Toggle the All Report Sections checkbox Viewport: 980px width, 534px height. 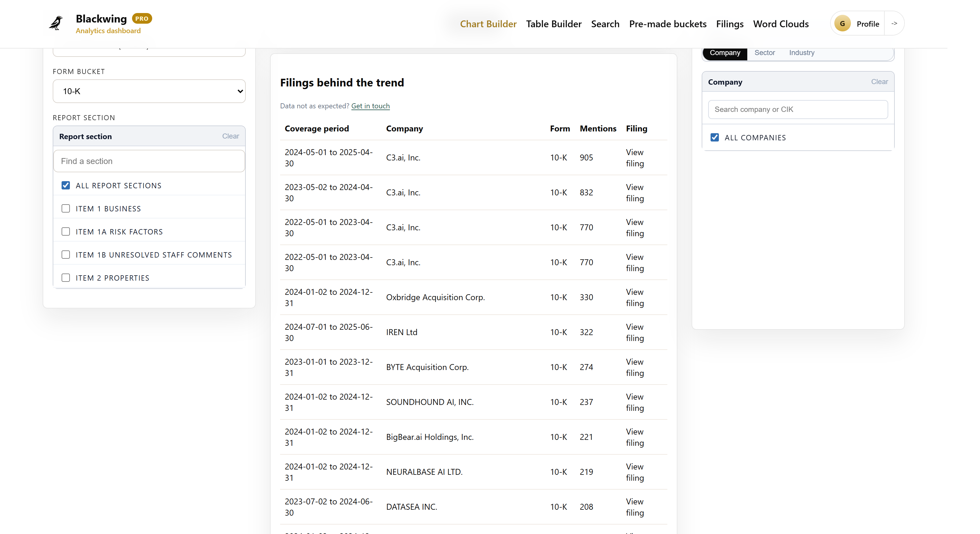[66, 186]
